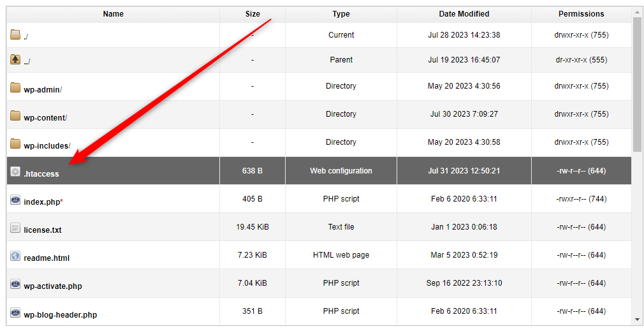Click the vertical scrollbar thumb
The width and height of the screenshot is (644, 331).
[638, 84]
